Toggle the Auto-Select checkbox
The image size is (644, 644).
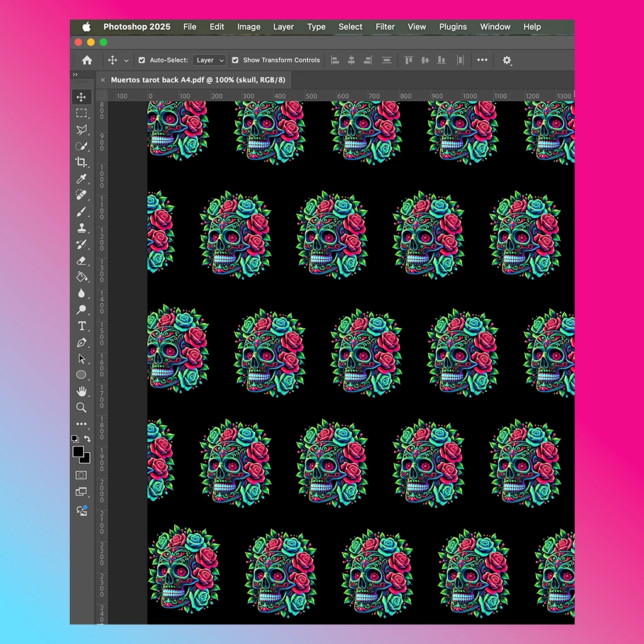[142, 60]
